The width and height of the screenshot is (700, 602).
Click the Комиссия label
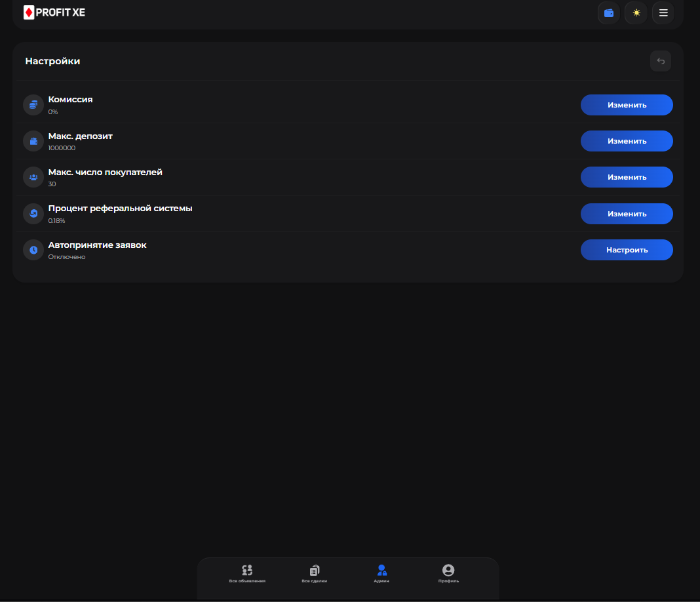[71, 100]
